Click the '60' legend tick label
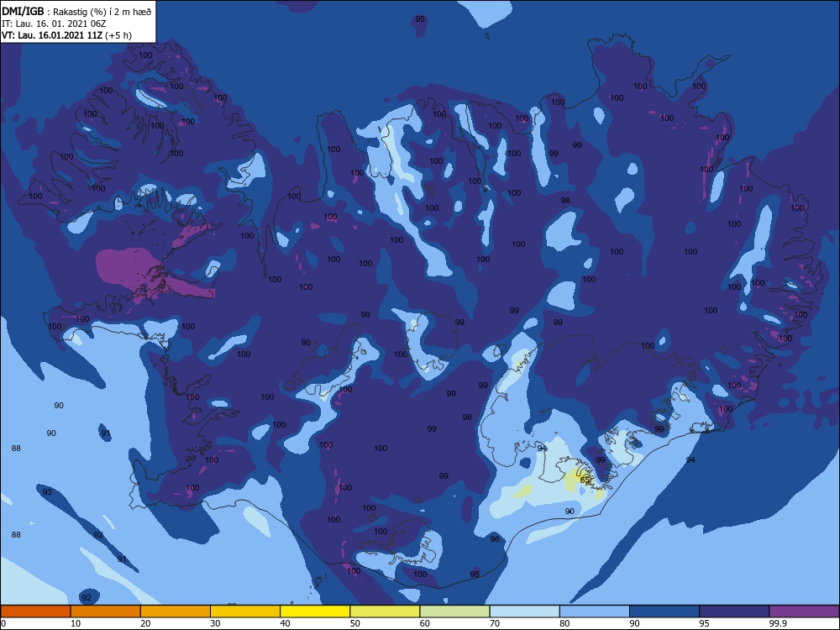840x630 pixels. click(425, 623)
